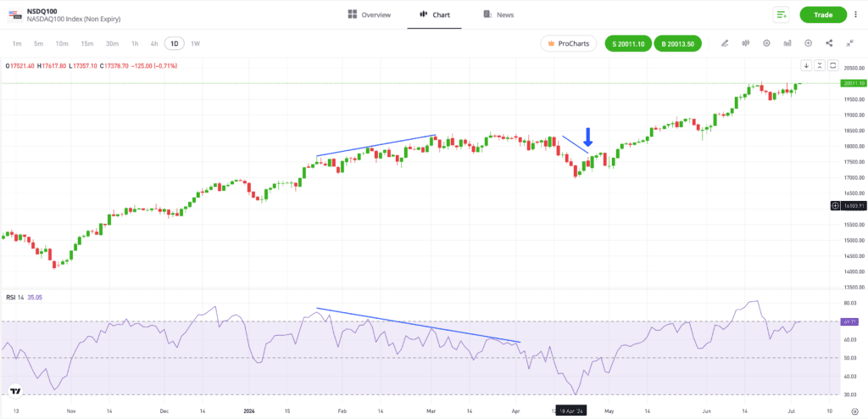The width and height of the screenshot is (868, 419).
Task: Click the collapse chart arrows icon
Action: pos(849,43)
